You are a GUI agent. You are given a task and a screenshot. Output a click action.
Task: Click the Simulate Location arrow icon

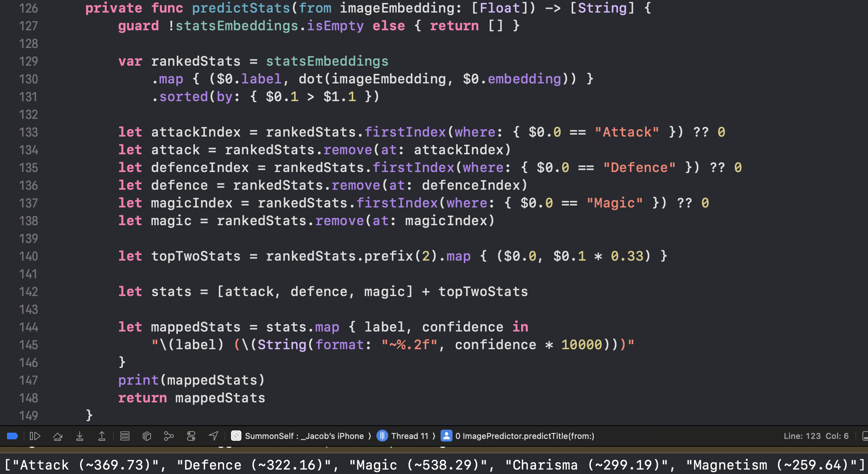(x=213, y=436)
